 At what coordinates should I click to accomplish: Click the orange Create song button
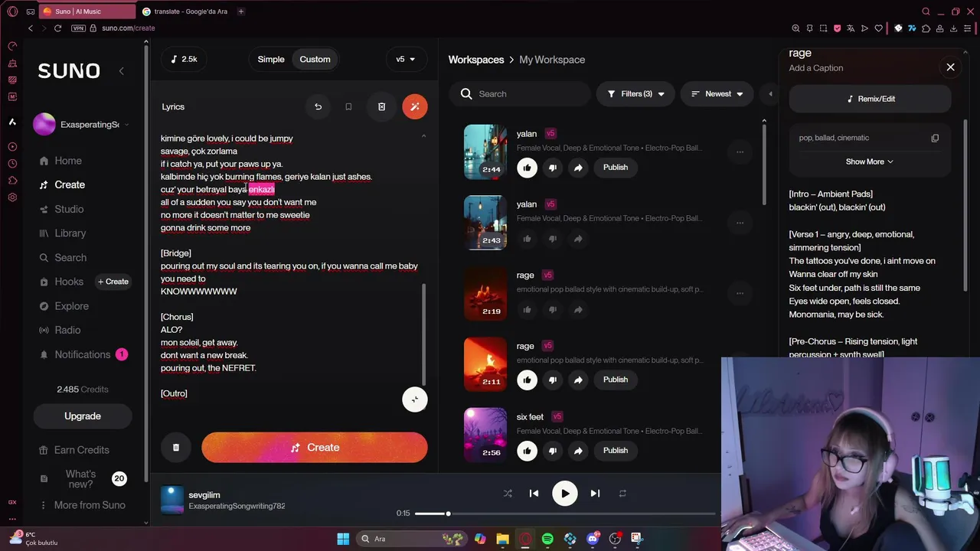click(x=315, y=448)
